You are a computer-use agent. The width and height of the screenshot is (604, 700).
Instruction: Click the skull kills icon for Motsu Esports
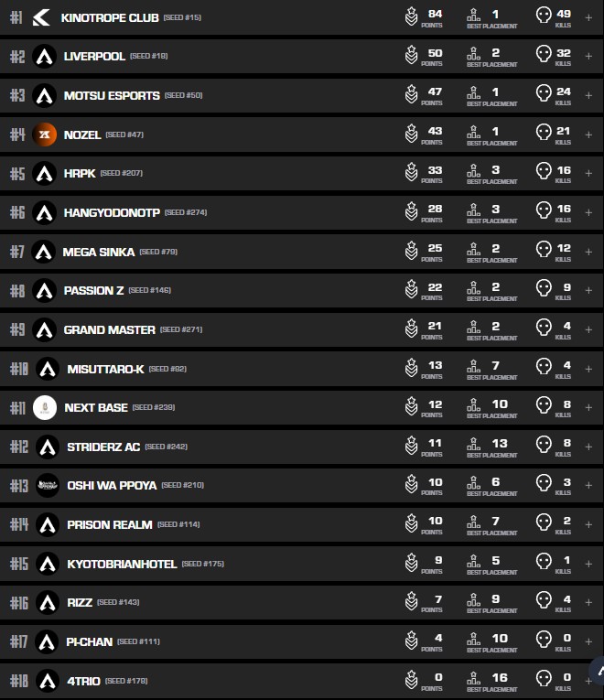click(x=544, y=93)
